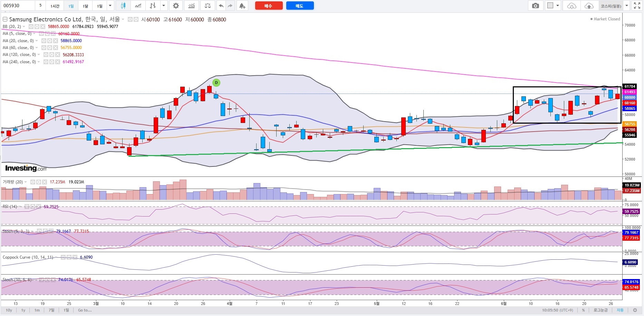Select the 1시간 interval
Image resolution: width=644 pixels, height=316 pixels.
55,6
